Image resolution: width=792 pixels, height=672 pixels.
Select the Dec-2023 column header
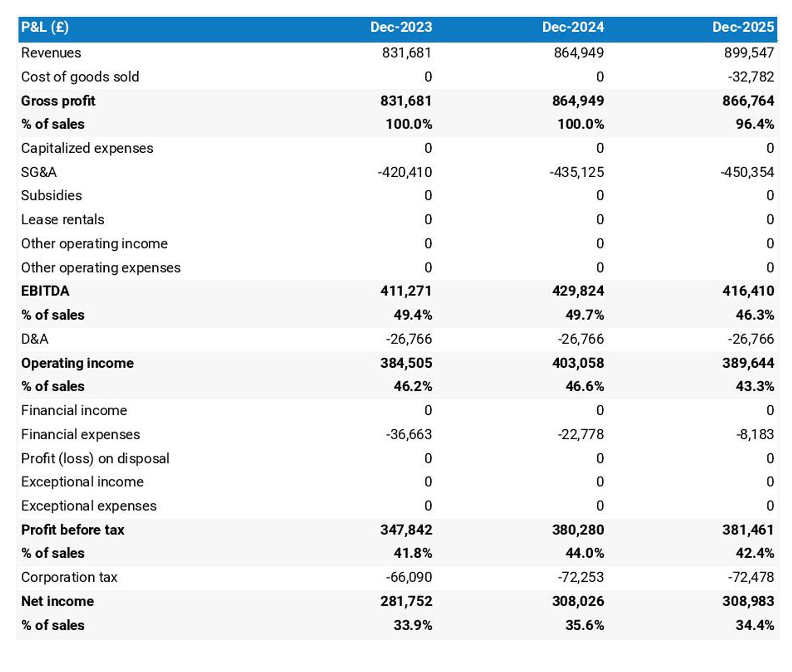coord(401,27)
